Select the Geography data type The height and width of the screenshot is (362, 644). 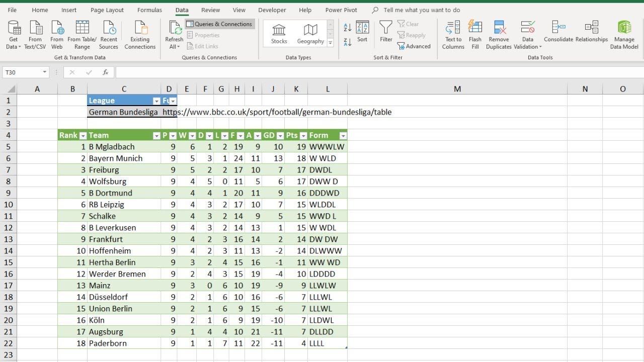(x=310, y=34)
